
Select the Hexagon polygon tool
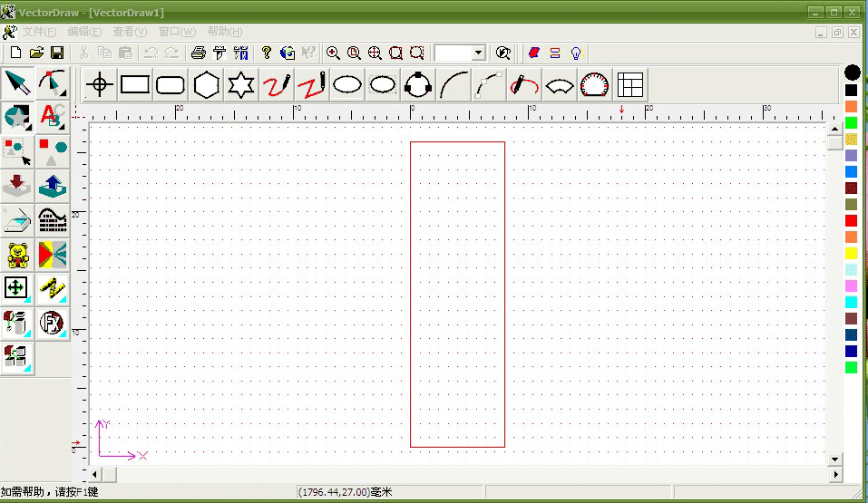tap(207, 85)
